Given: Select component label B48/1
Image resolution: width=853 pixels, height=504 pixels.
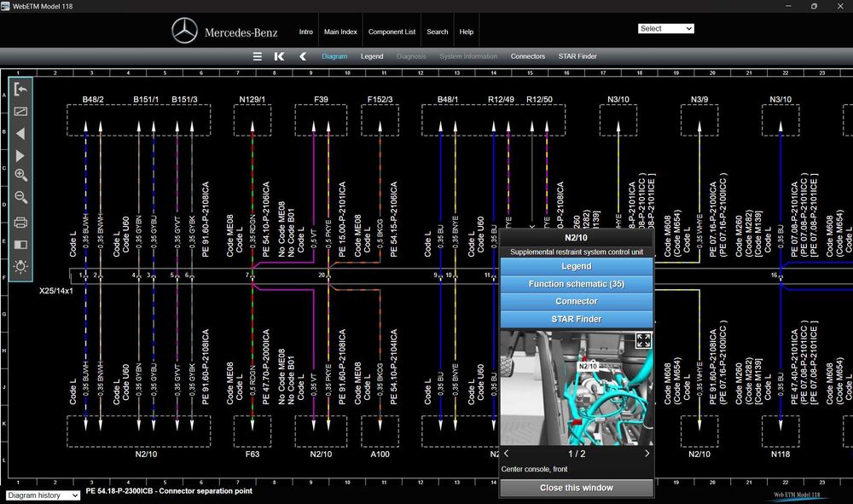Looking at the screenshot, I should tap(448, 100).
